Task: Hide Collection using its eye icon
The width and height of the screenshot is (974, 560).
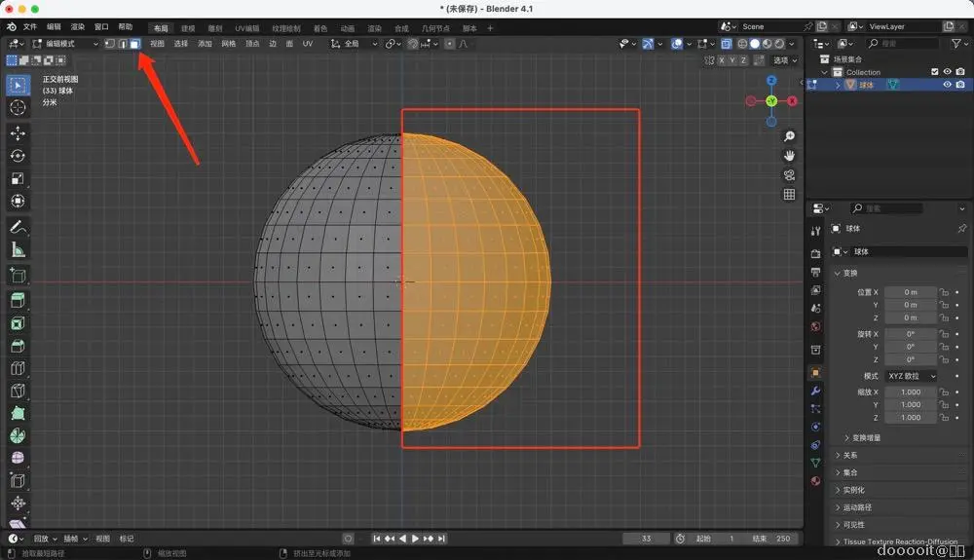Action: (947, 72)
